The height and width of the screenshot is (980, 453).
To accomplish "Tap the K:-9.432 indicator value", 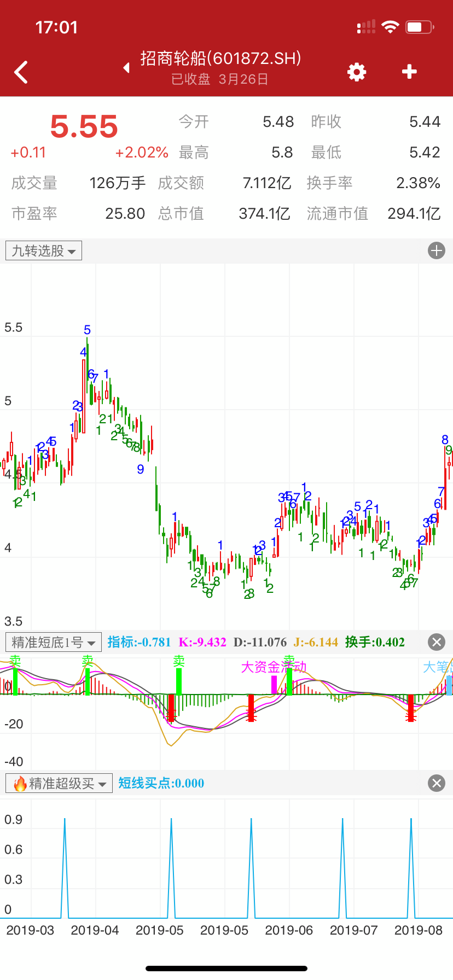I will pos(202,642).
